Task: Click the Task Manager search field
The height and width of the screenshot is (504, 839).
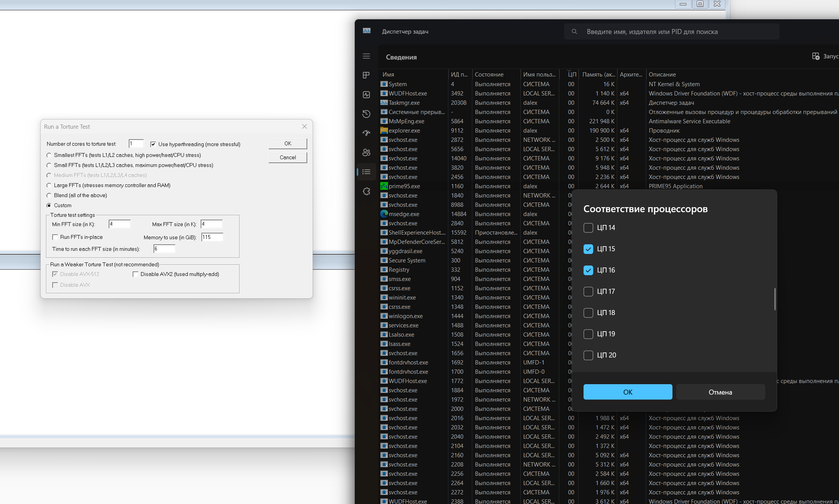Action: coord(672,32)
